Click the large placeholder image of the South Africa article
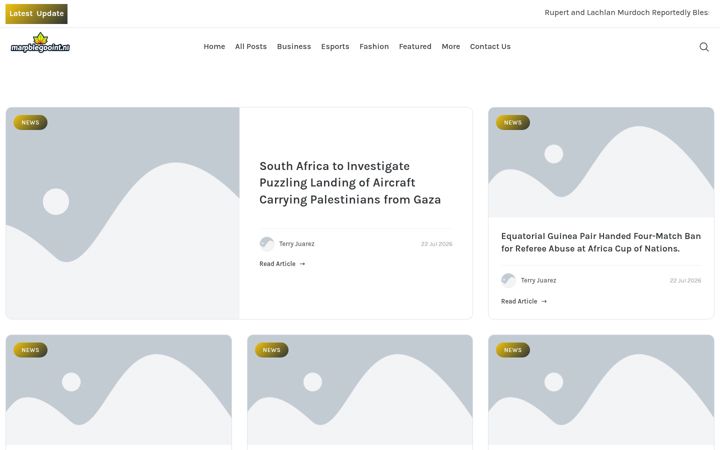This screenshot has height=450, width=720. click(123, 213)
